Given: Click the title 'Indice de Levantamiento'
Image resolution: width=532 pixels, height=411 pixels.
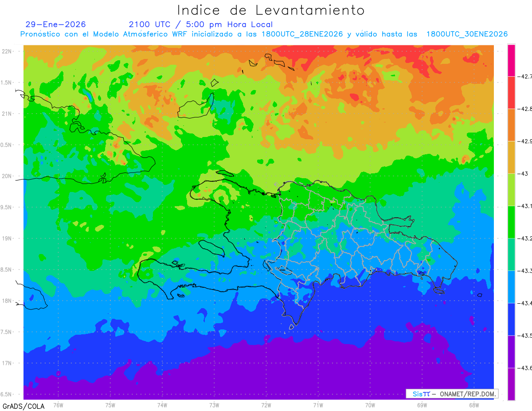Looking at the screenshot, I should 271,10.
